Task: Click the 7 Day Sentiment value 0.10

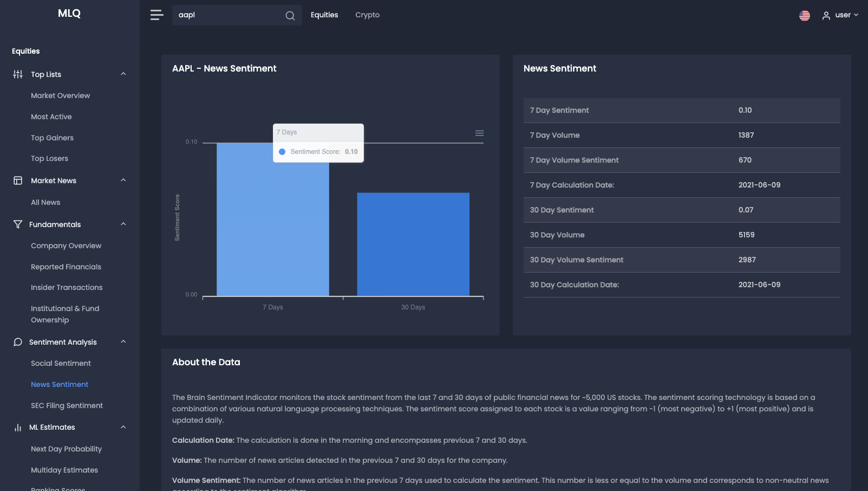Action: pyautogui.click(x=745, y=110)
